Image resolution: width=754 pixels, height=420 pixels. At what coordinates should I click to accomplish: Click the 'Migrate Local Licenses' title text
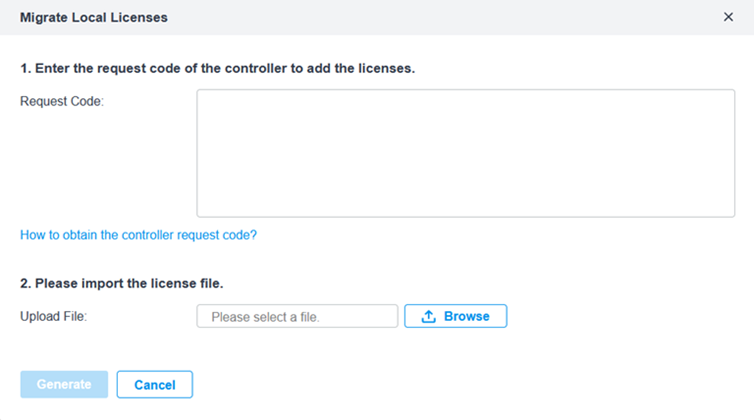[94, 17]
